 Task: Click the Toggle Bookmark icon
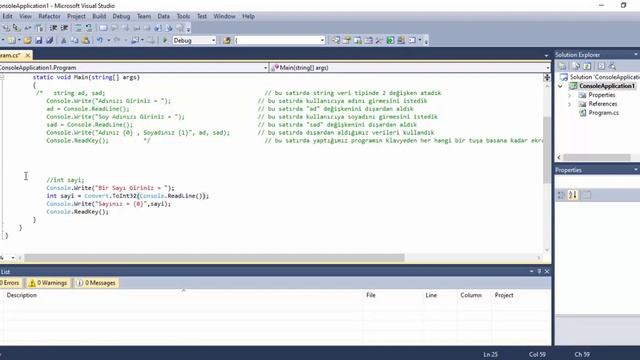(103, 28)
